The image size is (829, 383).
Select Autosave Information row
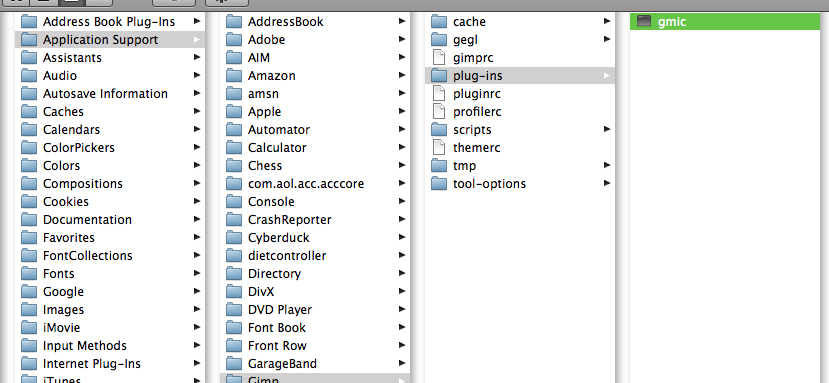(109, 94)
